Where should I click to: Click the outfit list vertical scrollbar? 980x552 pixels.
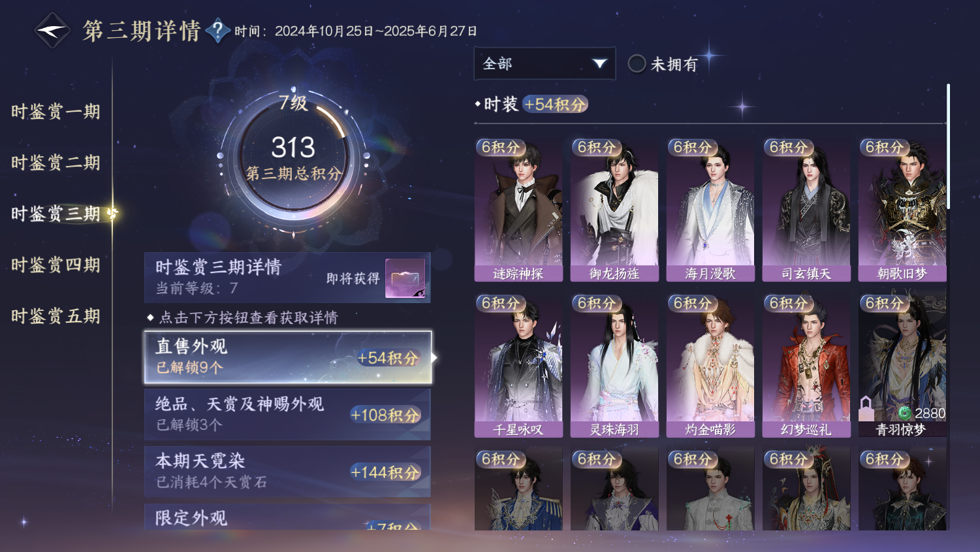[x=948, y=146]
